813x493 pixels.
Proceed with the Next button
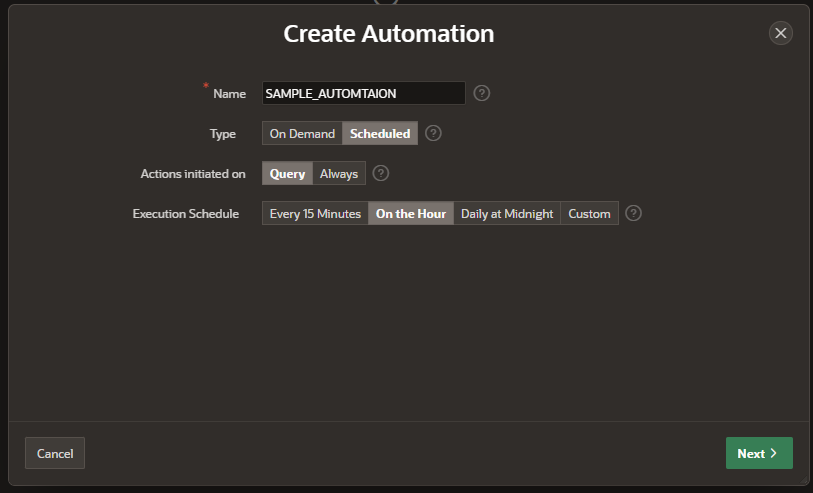tap(758, 453)
